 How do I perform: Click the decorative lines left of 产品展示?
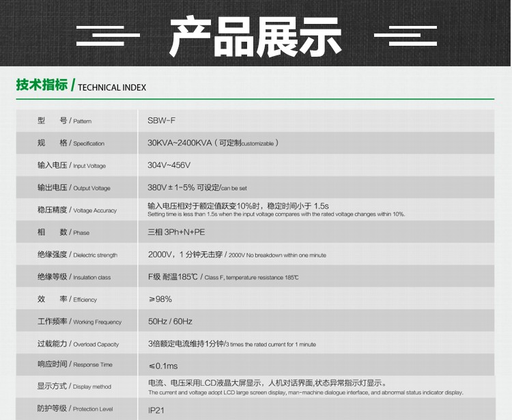[108, 35]
